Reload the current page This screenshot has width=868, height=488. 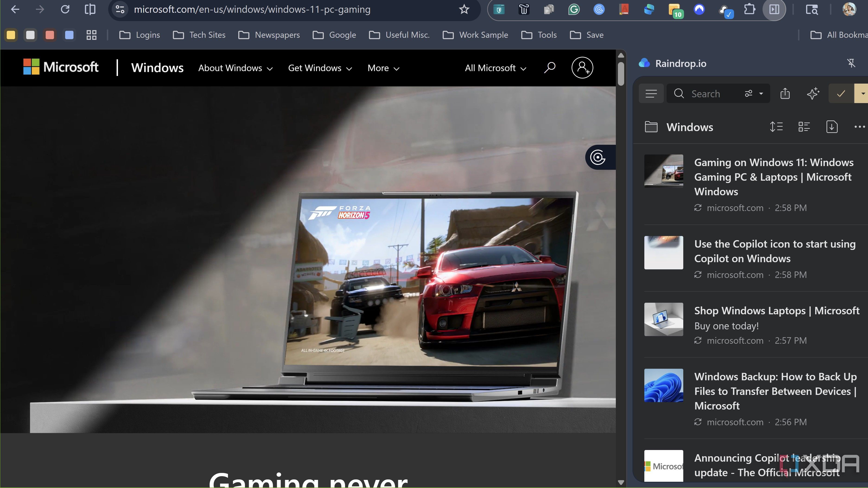[65, 9]
